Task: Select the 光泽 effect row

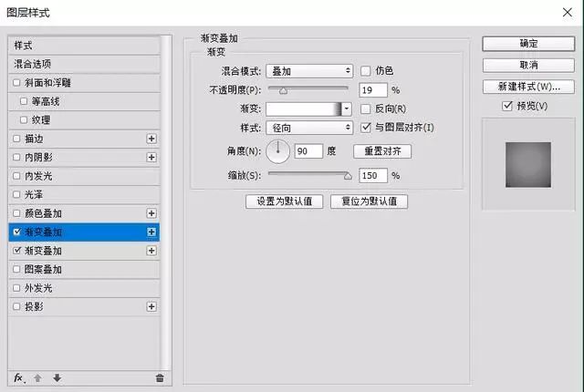Action: [85, 194]
